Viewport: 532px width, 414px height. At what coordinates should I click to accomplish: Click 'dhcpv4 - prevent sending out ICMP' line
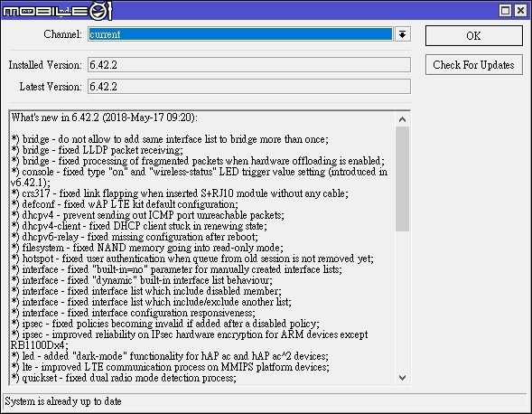click(147, 215)
